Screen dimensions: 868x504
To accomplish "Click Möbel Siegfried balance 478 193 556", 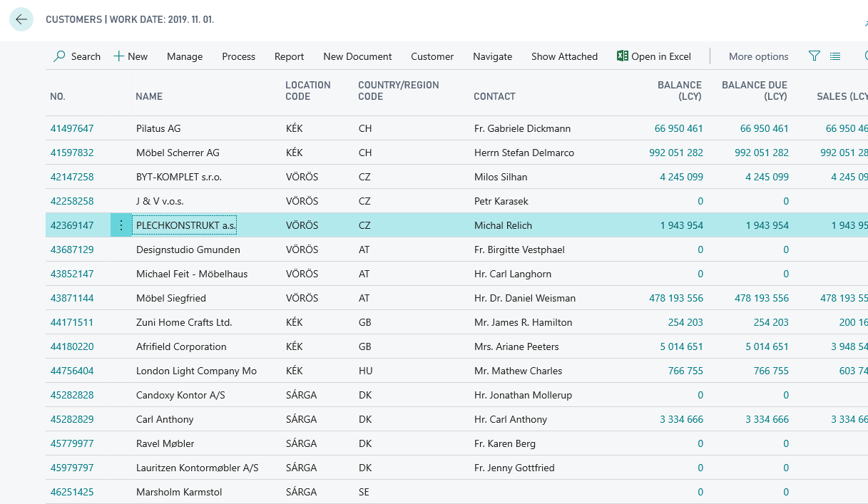I will pos(676,298).
